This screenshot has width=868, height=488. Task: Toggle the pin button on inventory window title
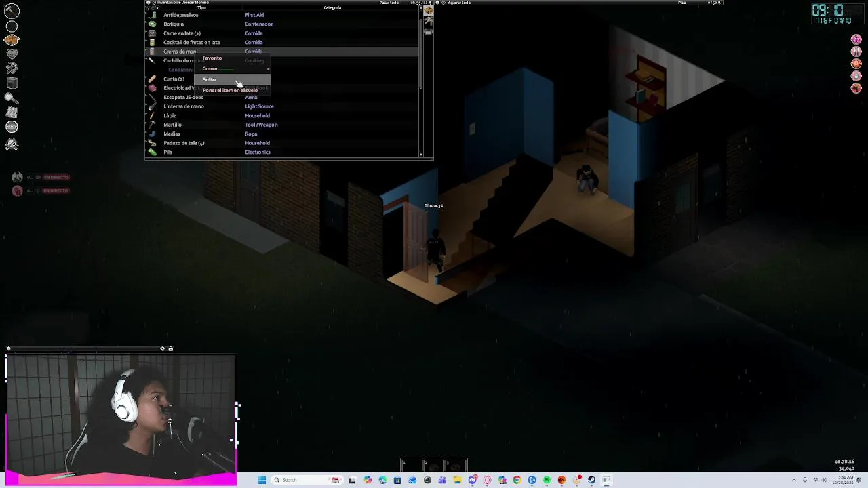(429, 3)
